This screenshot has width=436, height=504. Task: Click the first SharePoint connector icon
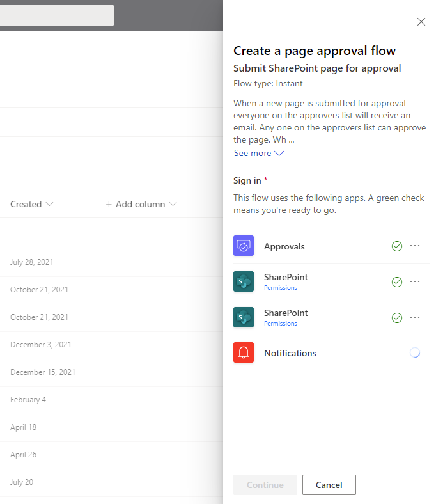point(243,281)
